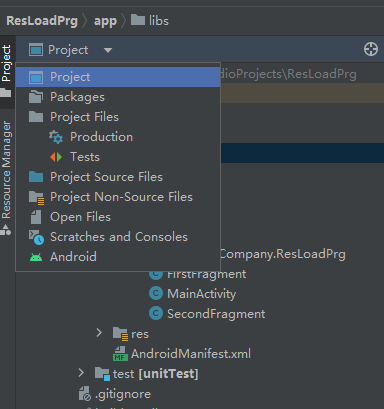Select MainActivity class in tree
The height and width of the screenshot is (409, 384).
click(202, 294)
